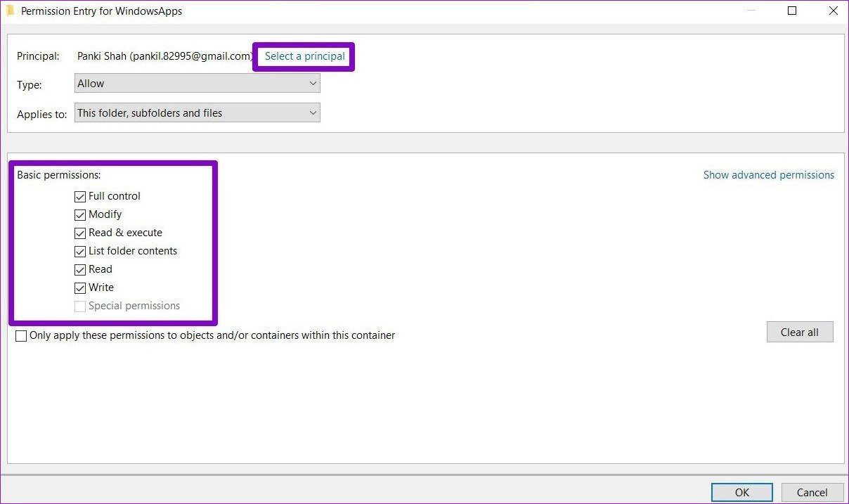Open the Type dropdown set to Allow
The image size is (849, 504).
tap(197, 84)
